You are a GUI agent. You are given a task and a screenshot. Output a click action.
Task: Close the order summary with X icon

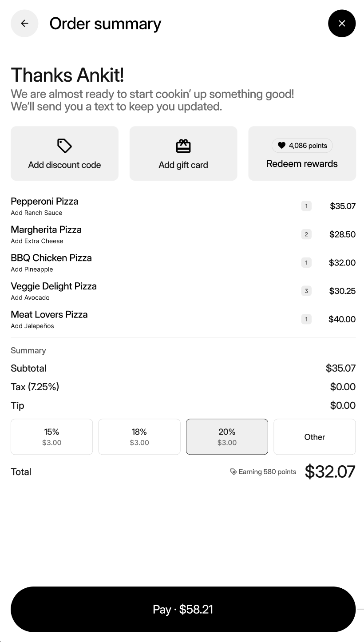(342, 24)
